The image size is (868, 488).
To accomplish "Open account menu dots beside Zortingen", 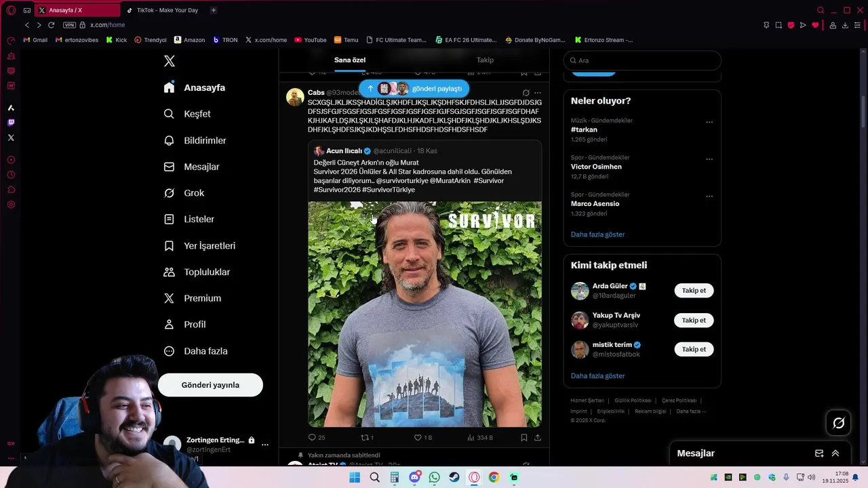I will click(x=265, y=445).
